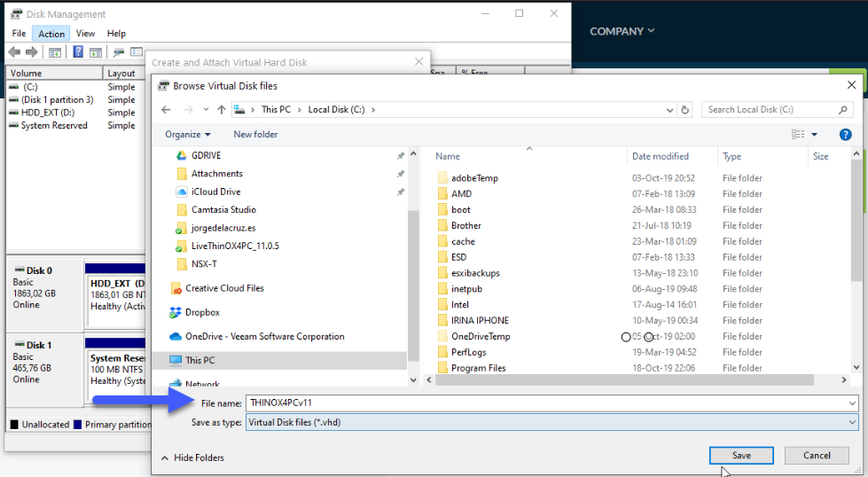Select the adobeTemp folder

pyautogui.click(x=474, y=178)
